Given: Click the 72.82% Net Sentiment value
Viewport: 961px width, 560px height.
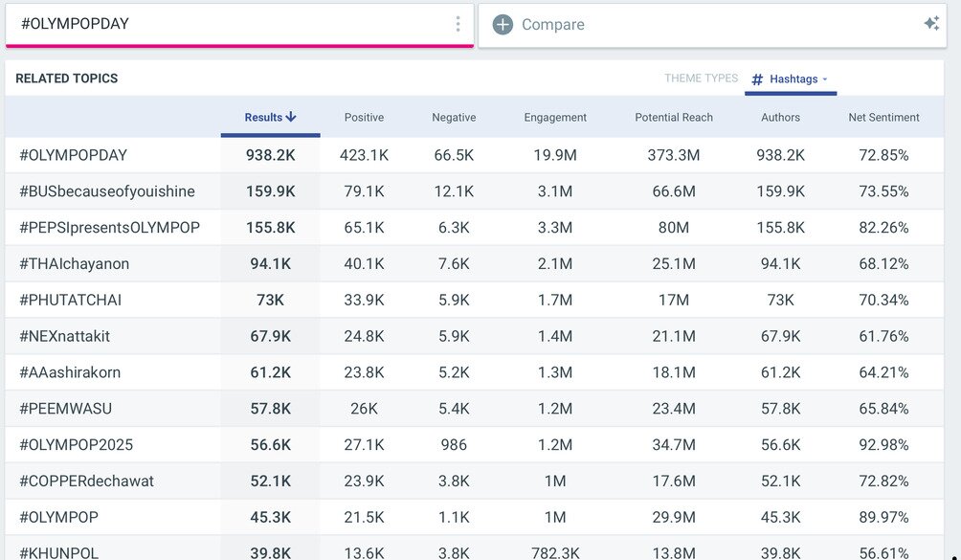Looking at the screenshot, I should [883, 481].
